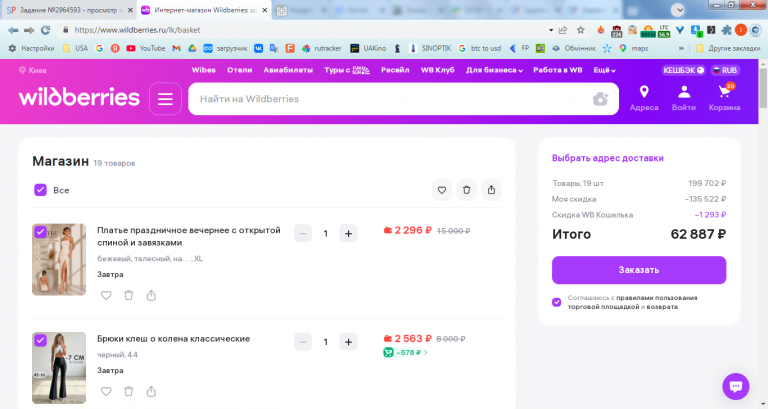Click the page vertical scrollbar
This screenshot has width=768, height=409.
coord(763,88)
